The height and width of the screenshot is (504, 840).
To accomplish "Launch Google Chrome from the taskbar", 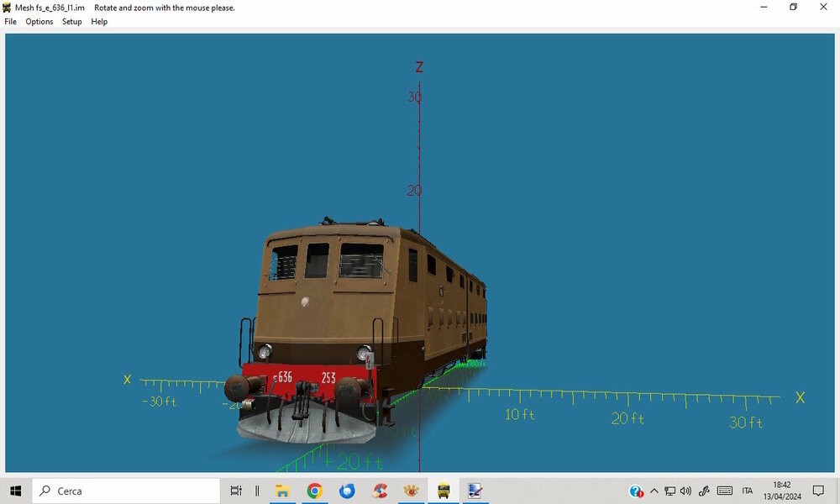I will click(x=315, y=491).
